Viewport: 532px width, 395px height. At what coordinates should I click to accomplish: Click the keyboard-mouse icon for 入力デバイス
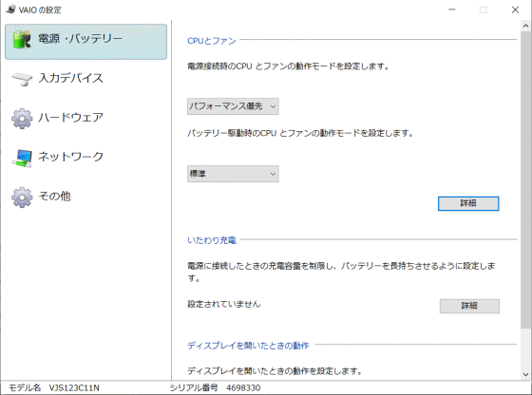coord(22,79)
